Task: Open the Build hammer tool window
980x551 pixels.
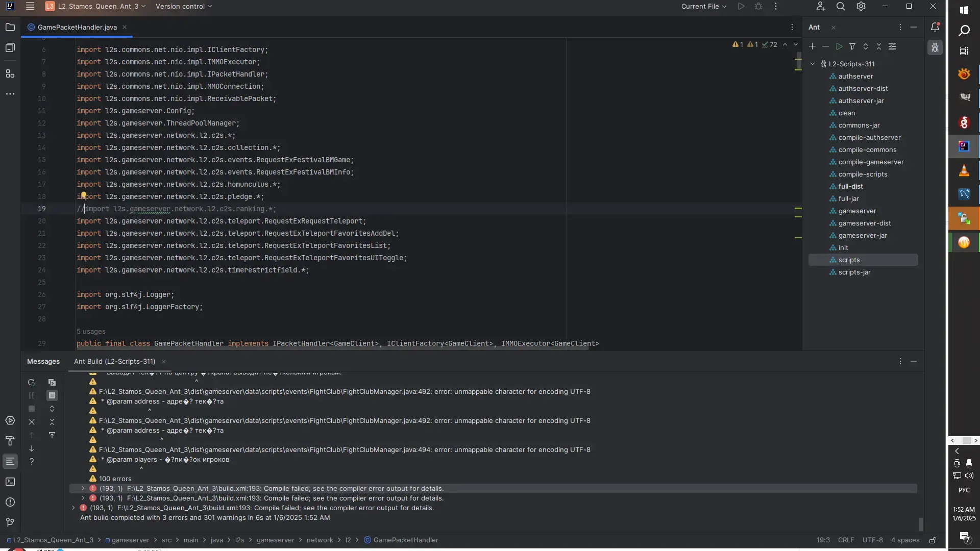Action: [x=10, y=441]
